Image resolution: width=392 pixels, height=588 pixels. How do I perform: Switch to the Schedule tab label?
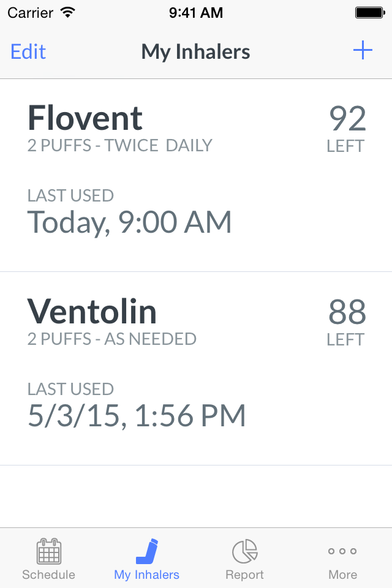click(49, 575)
